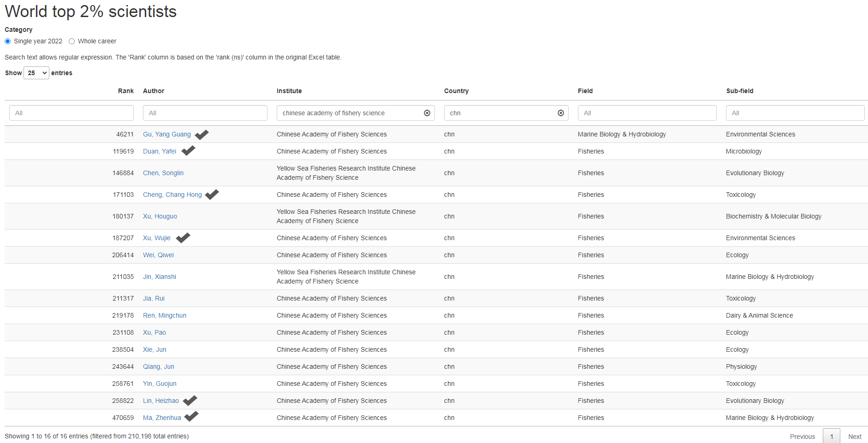Click Microbiology sub-field cell

pyautogui.click(x=744, y=151)
